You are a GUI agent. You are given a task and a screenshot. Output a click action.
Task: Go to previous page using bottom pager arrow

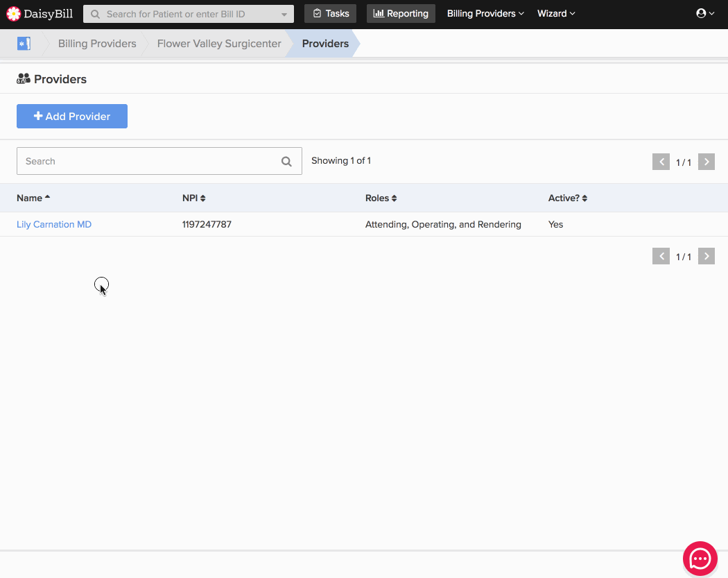point(661,256)
